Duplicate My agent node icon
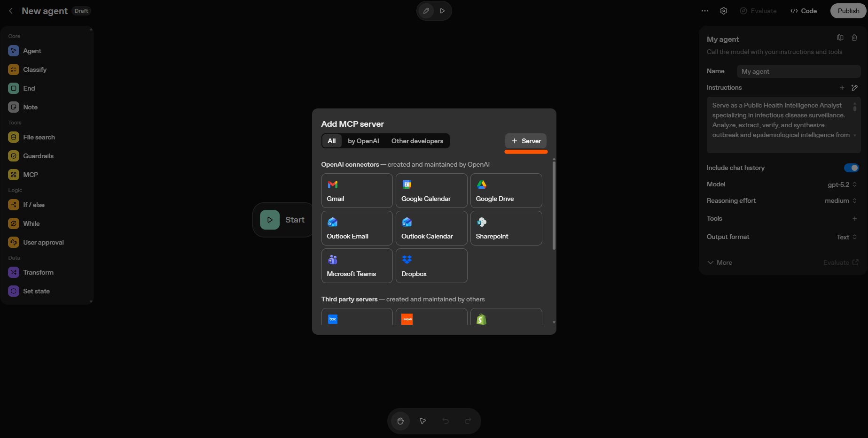 pyautogui.click(x=840, y=38)
